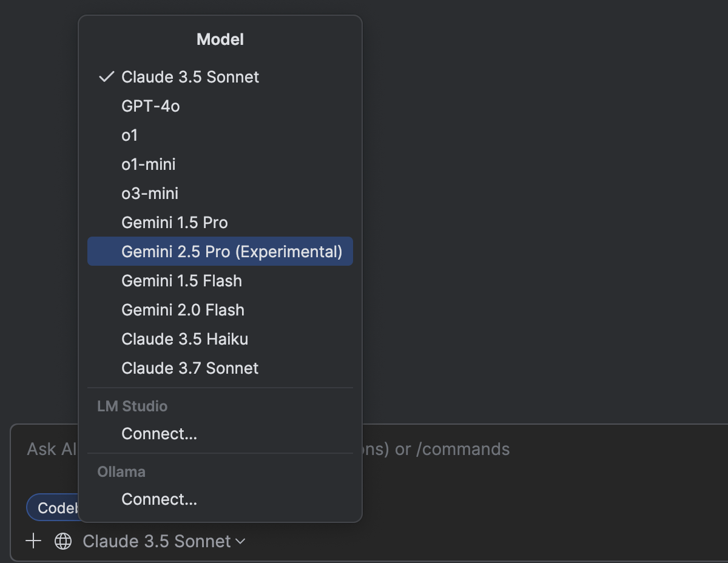Click the chevron arrow beside the model name
Screen dimensions: 728x563
240,541
